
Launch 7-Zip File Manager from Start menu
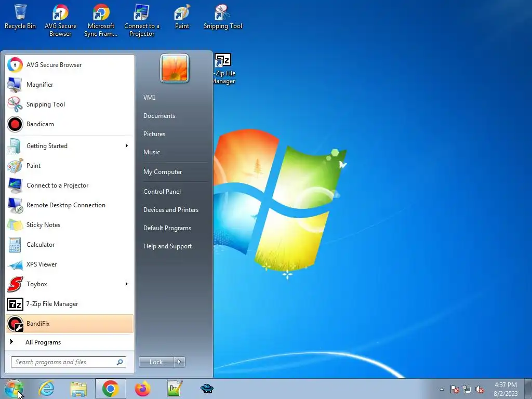70,303
